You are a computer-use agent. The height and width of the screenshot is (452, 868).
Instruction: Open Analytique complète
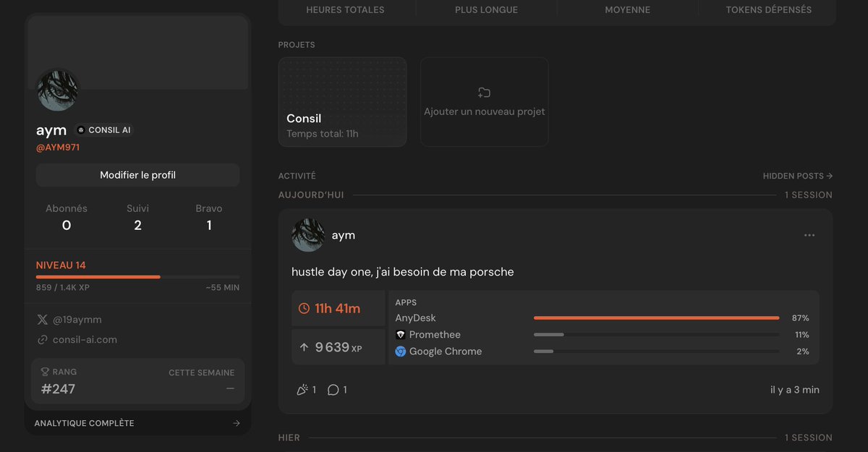pyautogui.click(x=137, y=424)
